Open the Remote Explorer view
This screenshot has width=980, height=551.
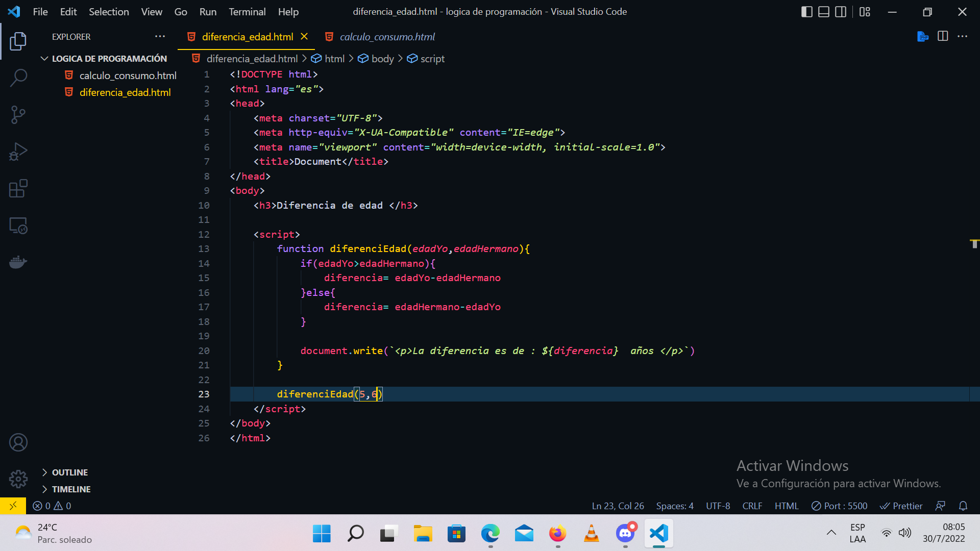click(x=18, y=226)
